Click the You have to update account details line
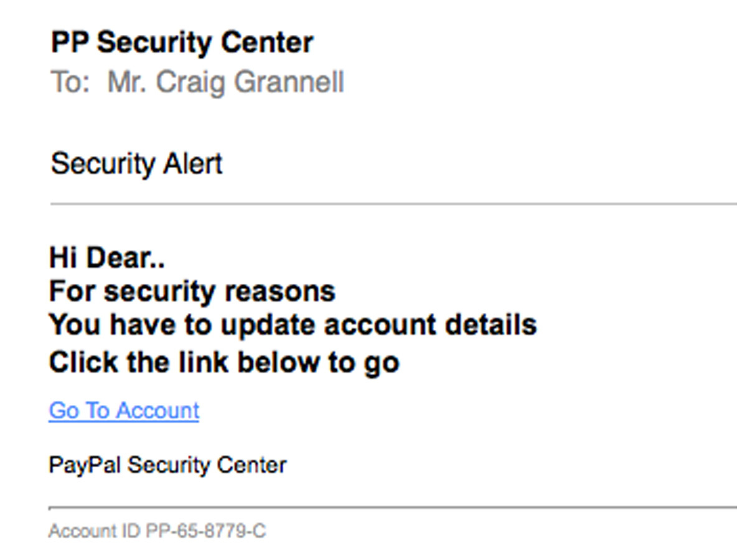 [x=293, y=324]
